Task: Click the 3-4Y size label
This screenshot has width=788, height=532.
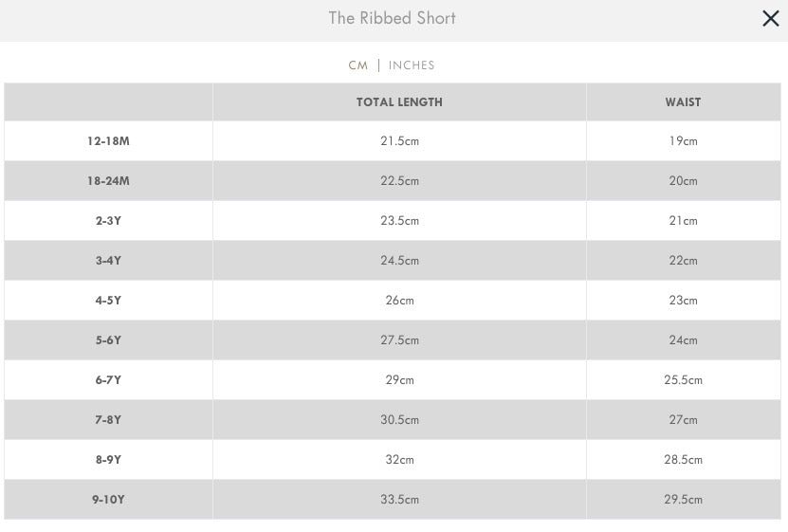Action: [x=108, y=261]
